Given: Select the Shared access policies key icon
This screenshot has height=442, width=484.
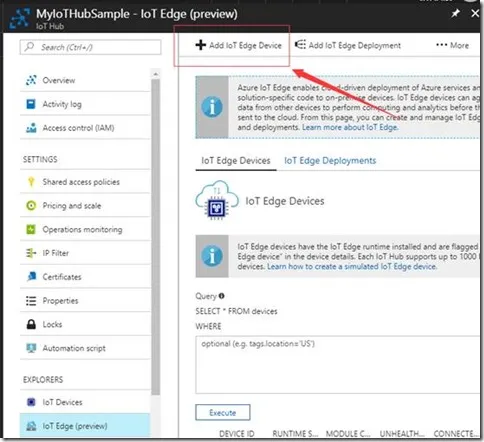Looking at the screenshot, I should click(31, 182).
